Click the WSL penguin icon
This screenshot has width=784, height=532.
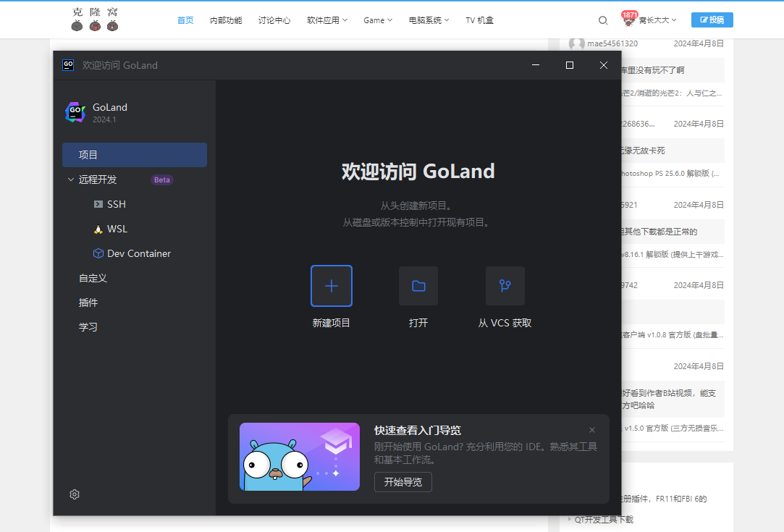click(98, 229)
